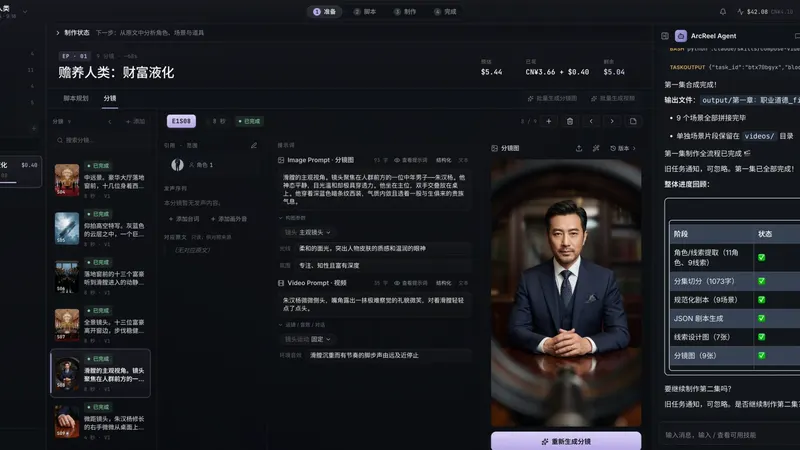
Task: Select shot S06 thumbnail in the list
Action: point(67,277)
